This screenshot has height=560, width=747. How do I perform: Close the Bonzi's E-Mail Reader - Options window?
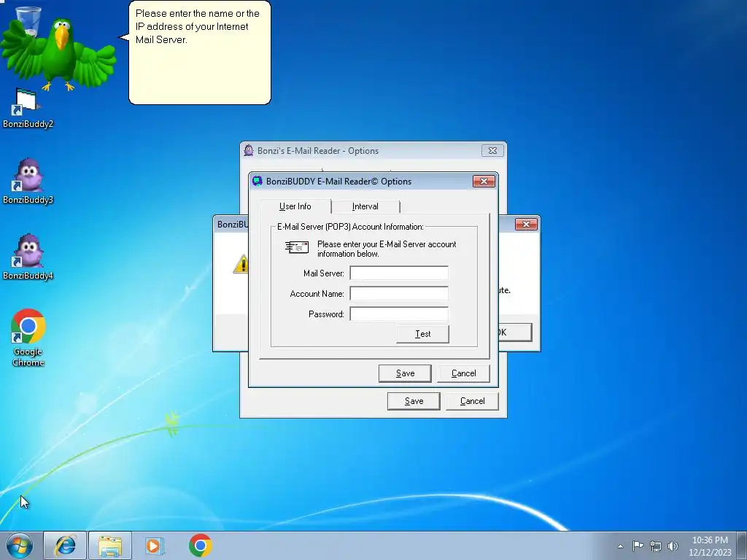click(x=492, y=150)
